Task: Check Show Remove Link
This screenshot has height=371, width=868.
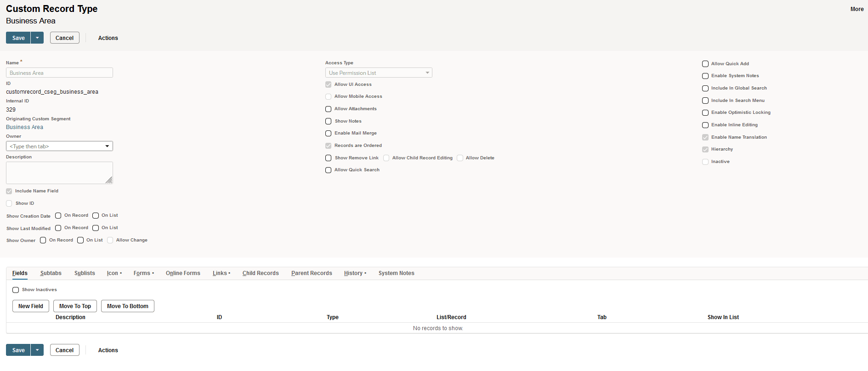Action: [329, 158]
